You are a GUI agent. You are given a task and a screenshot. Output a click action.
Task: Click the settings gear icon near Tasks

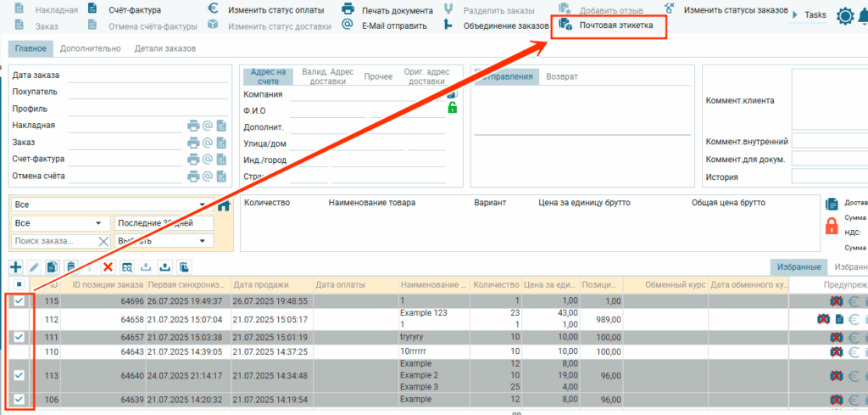pos(844,16)
